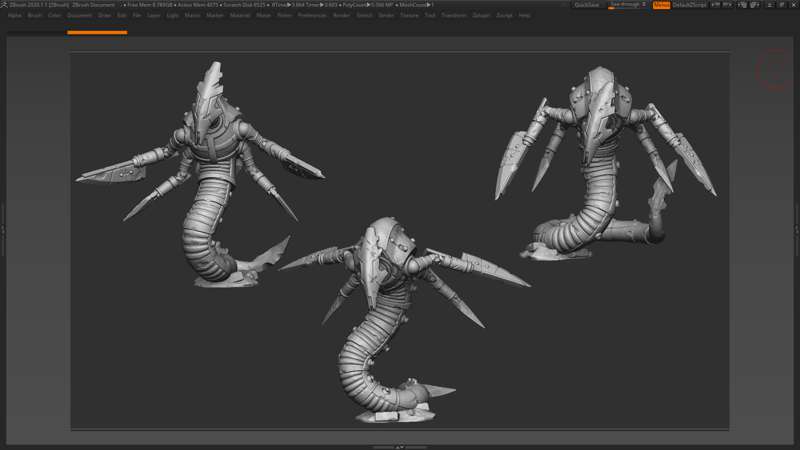
Task: Open the Picker menu
Action: 285,16
